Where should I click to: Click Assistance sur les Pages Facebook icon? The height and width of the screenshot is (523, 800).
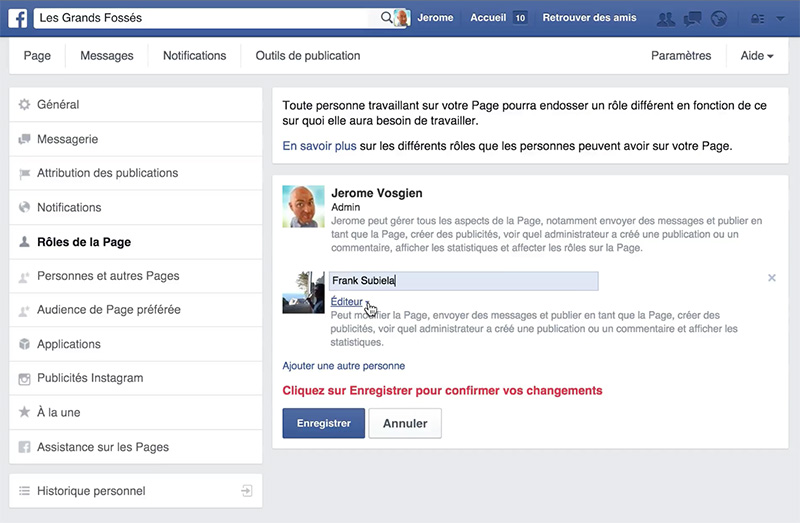pos(24,447)
